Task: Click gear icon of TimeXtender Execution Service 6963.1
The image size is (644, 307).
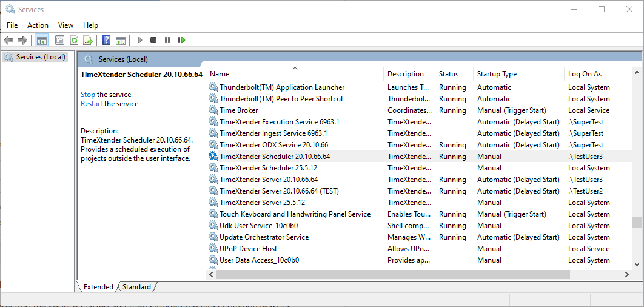Action: pyautogui.click(x=213, y=122)
